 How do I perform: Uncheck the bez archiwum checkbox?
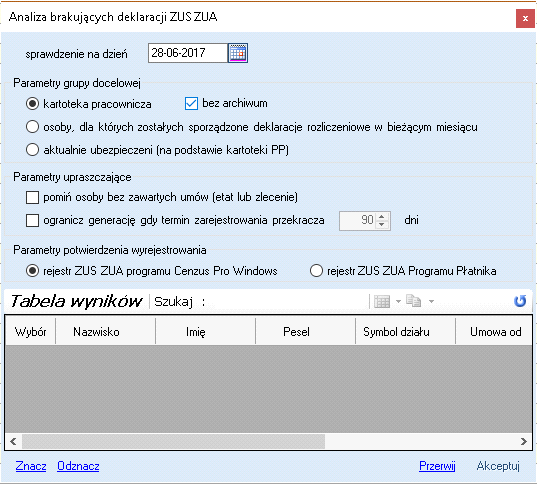[x=191, y=103]
